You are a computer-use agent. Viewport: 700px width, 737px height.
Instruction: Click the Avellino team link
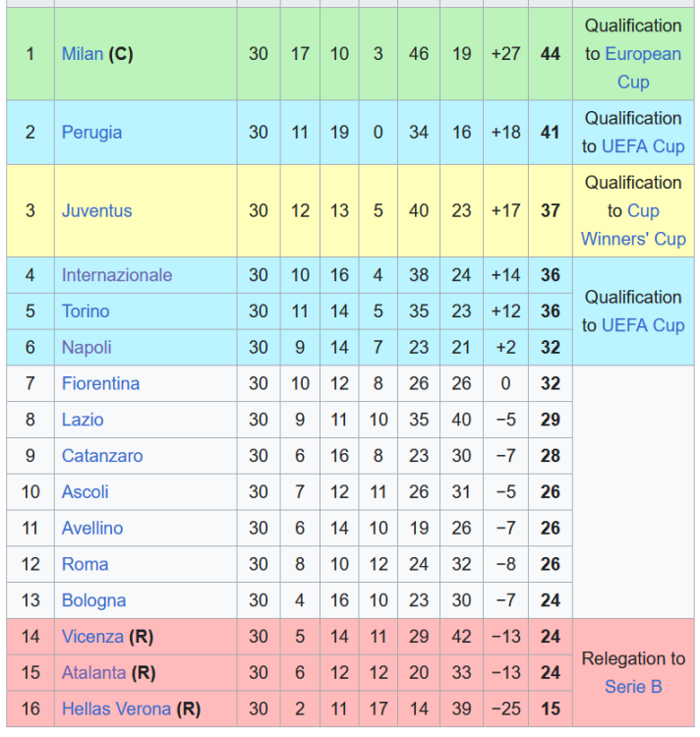point(92,529)
